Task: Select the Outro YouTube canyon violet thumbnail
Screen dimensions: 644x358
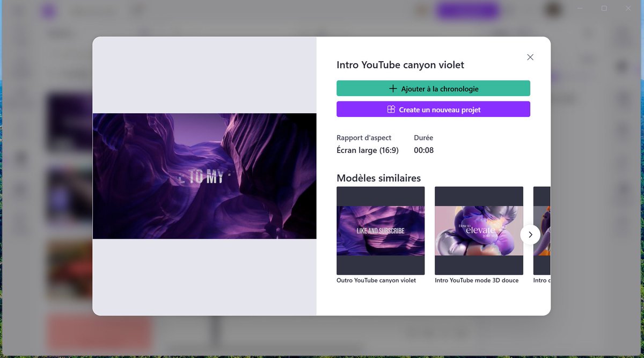Action: pos(380,231)
